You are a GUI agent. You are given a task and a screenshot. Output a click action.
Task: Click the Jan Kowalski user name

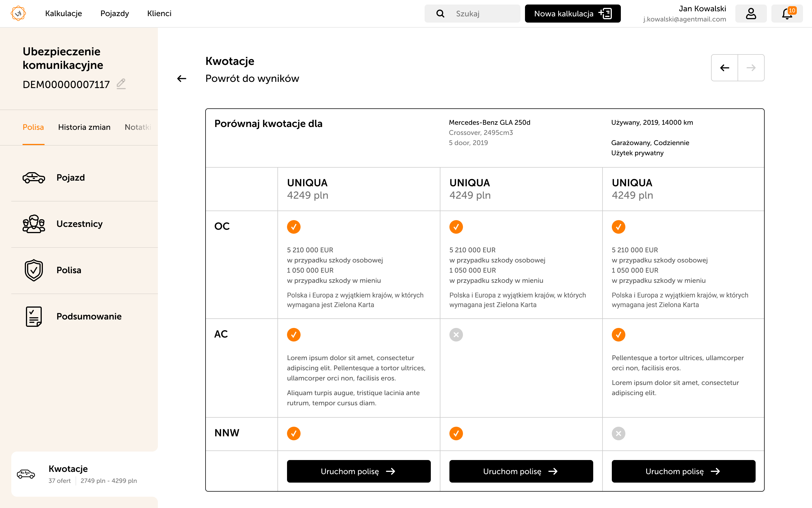702,9
